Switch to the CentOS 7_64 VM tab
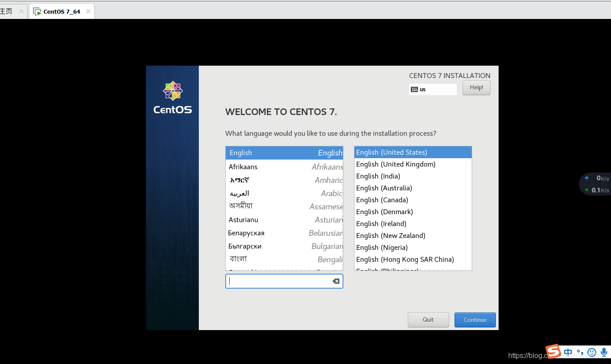611x364 pixels. tap(62, 11)
